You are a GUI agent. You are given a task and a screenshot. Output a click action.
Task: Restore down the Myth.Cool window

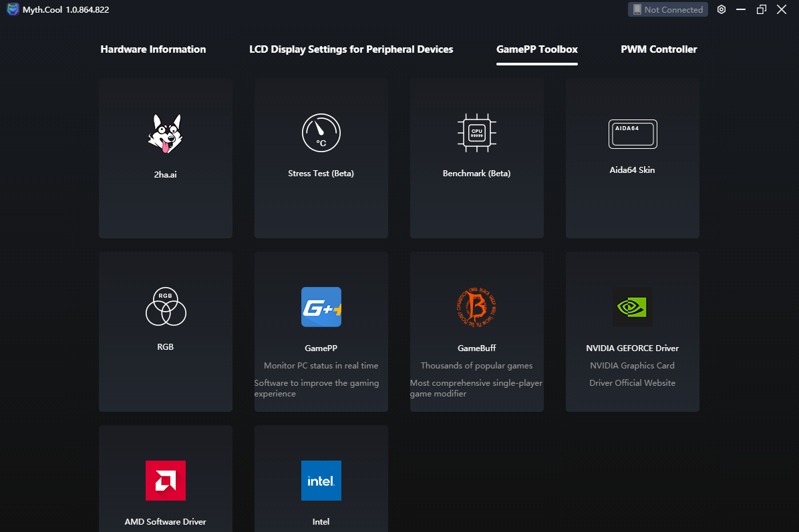pos(762,9)
